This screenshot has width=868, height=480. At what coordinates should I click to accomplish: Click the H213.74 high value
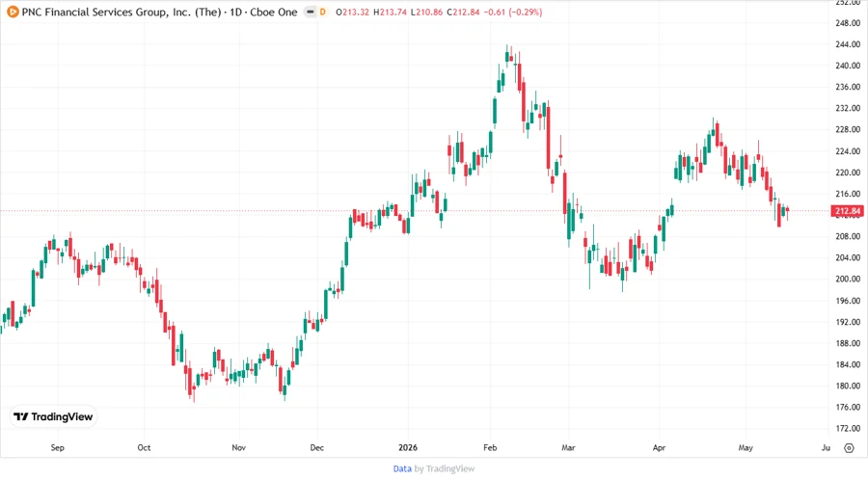[390, 12]
